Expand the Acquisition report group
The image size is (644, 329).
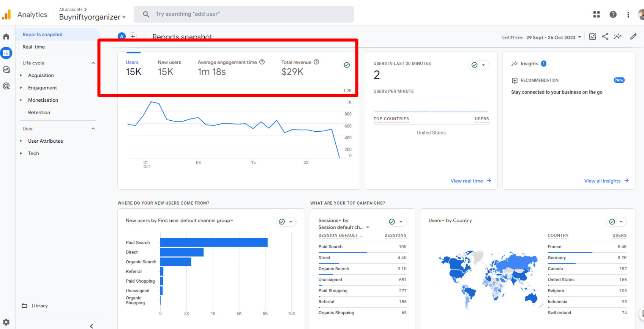click(41, 76)
